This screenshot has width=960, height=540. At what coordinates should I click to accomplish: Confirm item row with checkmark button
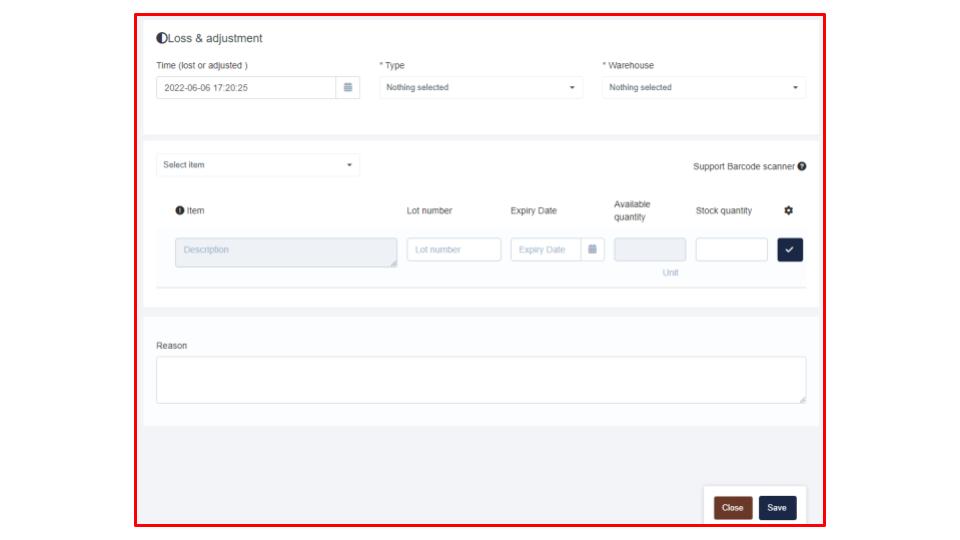coord(790,250)
